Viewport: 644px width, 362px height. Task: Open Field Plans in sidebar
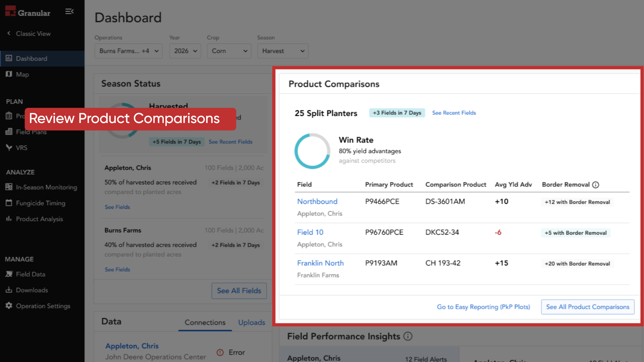tap(31, 132)
